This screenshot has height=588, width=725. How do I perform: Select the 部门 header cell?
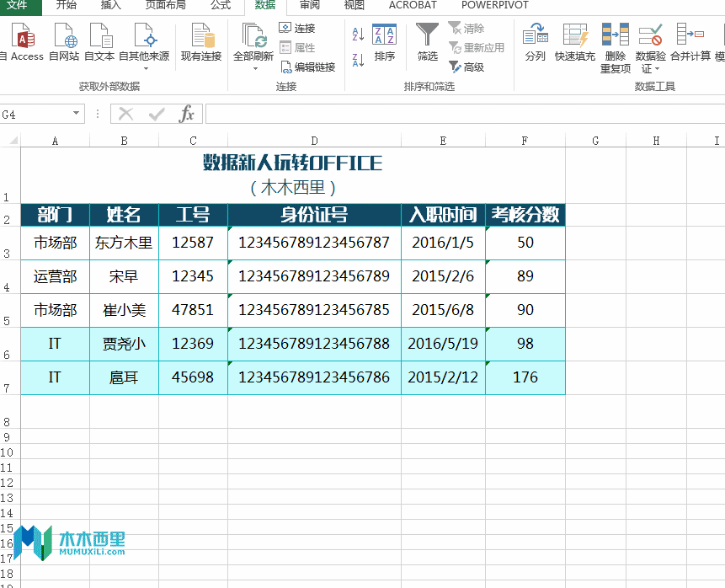(55, 215)
